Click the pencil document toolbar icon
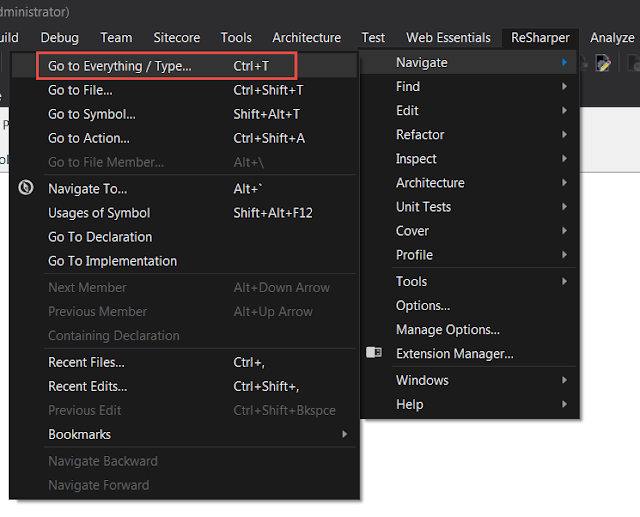This screenshot has width=640, height=517. [x=603, y=63]
